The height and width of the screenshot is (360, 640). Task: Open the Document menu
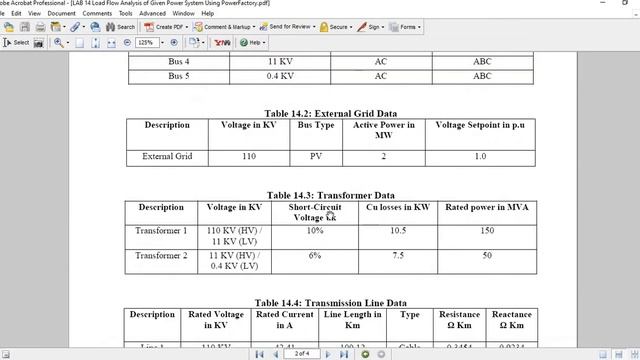pyautogui.click(x=61, y=13)
